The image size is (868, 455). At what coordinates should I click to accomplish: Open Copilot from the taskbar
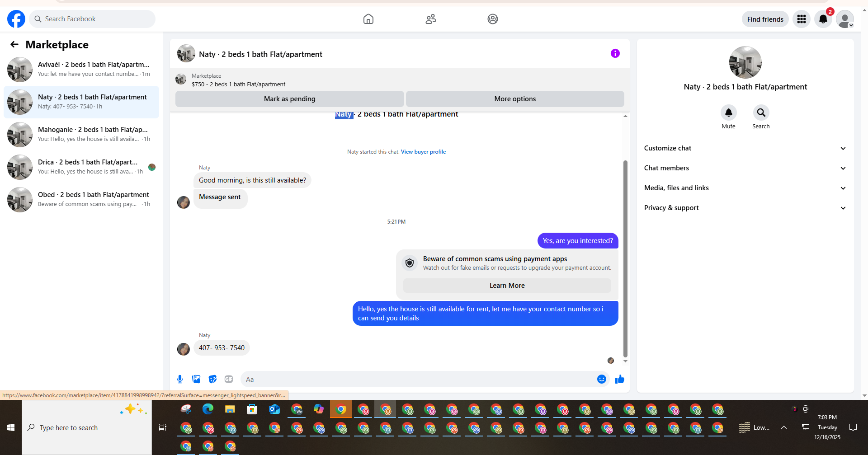[x=319, y=409]
